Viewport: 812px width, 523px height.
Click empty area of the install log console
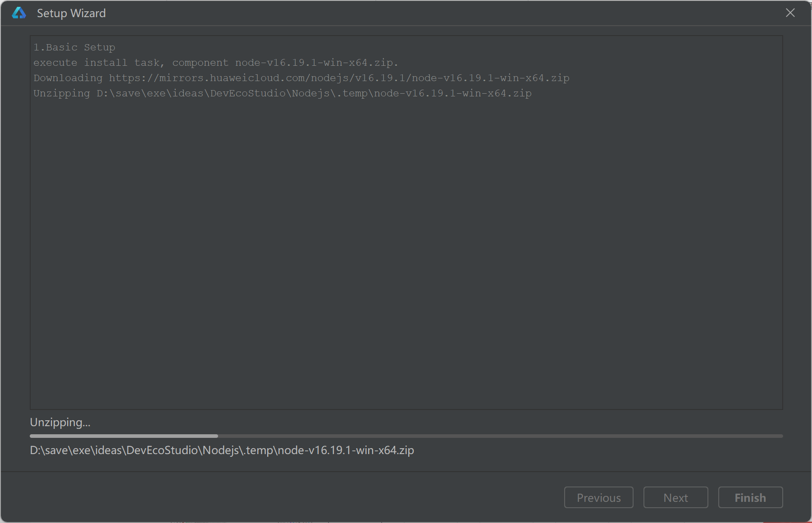pos(406,252)
